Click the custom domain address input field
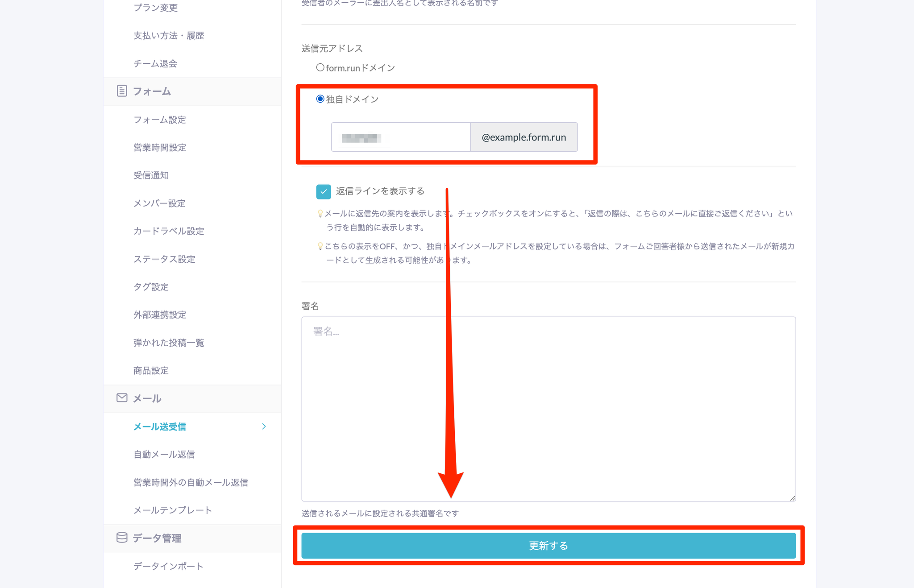The width and height of the screenshot is (914, 588). pos(400,137)
